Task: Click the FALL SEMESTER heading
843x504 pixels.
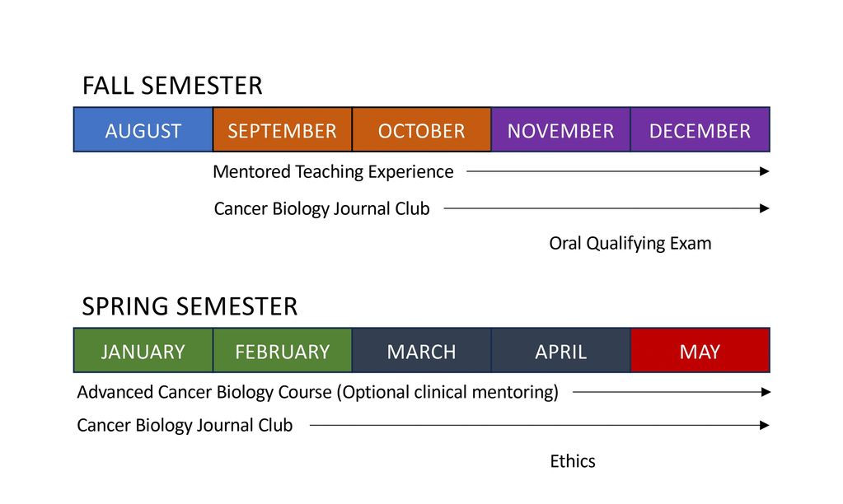Action: (x=172, y=86)
